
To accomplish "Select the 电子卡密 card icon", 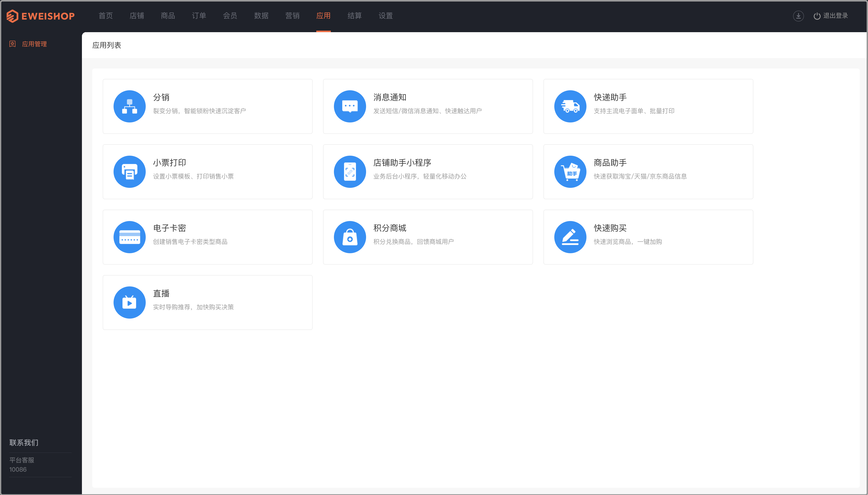I will coord(129,237).
